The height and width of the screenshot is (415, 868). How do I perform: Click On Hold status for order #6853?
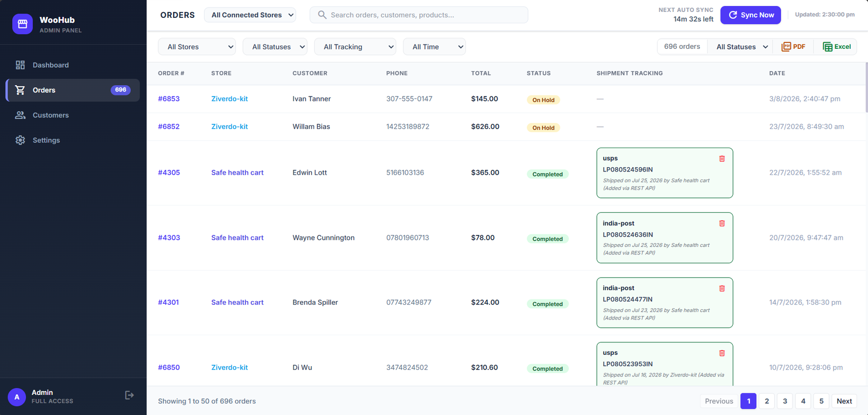[543, 100]
